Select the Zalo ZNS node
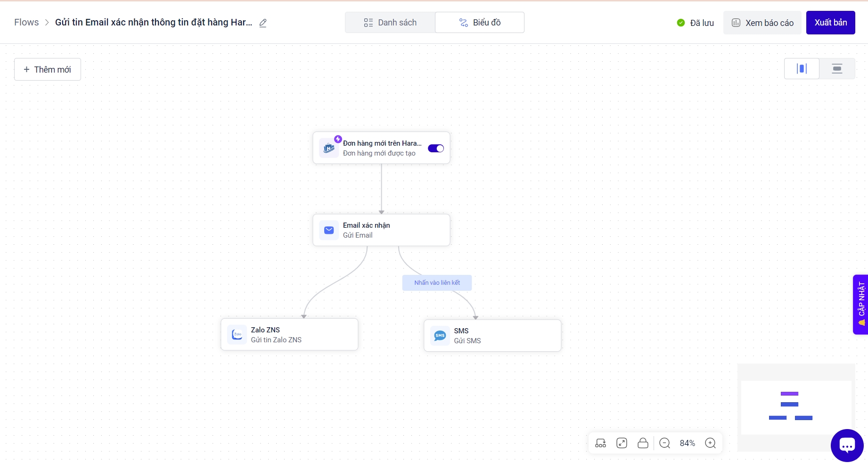The image size is (868, 463). [289, 335]
